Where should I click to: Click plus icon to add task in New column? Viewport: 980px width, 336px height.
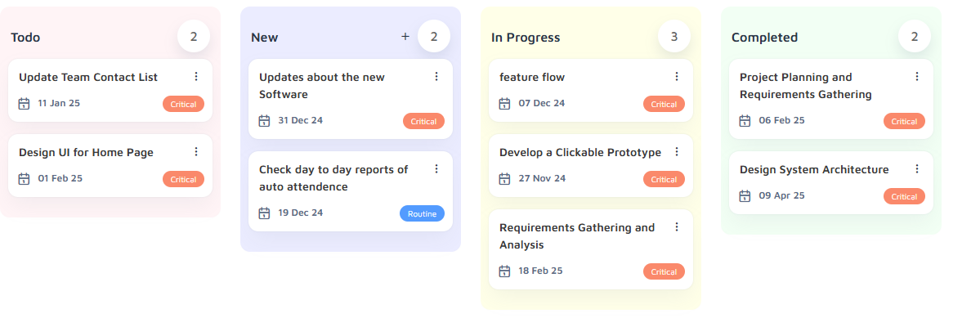pyautogui.click(x=405, y=37)
